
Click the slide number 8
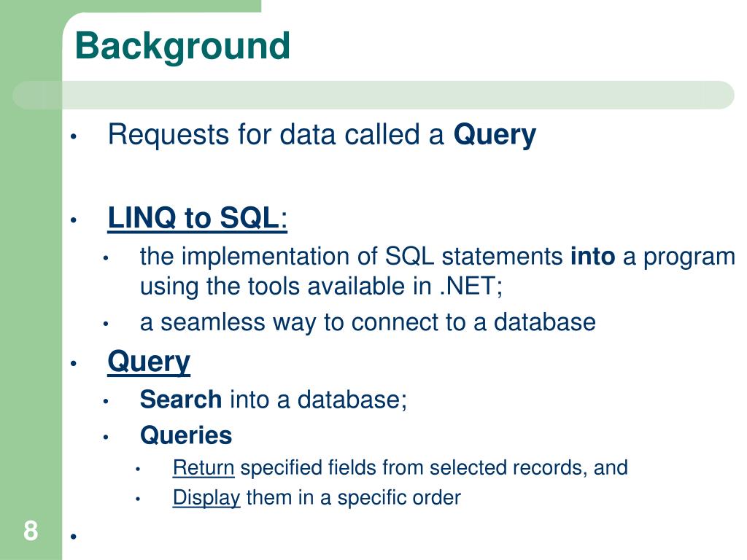31,531
